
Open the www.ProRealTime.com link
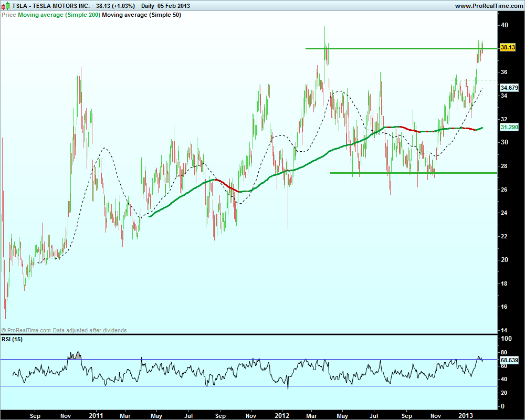point(489,6)
